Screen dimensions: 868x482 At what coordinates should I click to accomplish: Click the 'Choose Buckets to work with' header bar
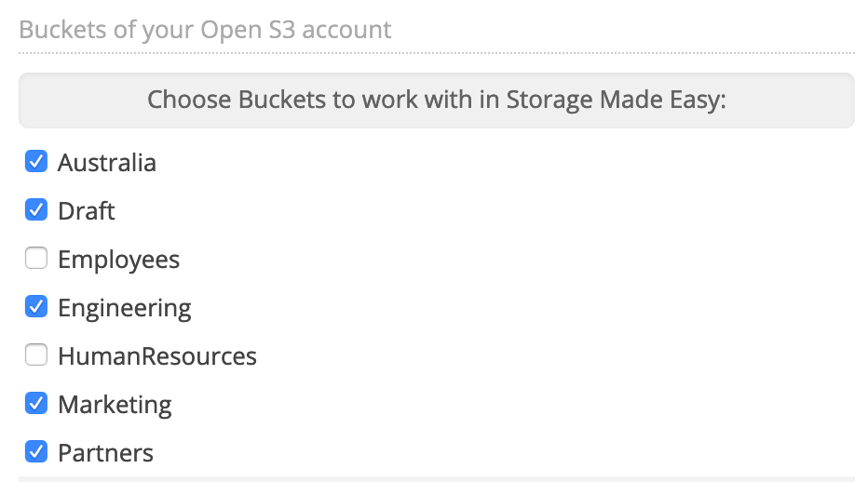click(x=436, y=100)
